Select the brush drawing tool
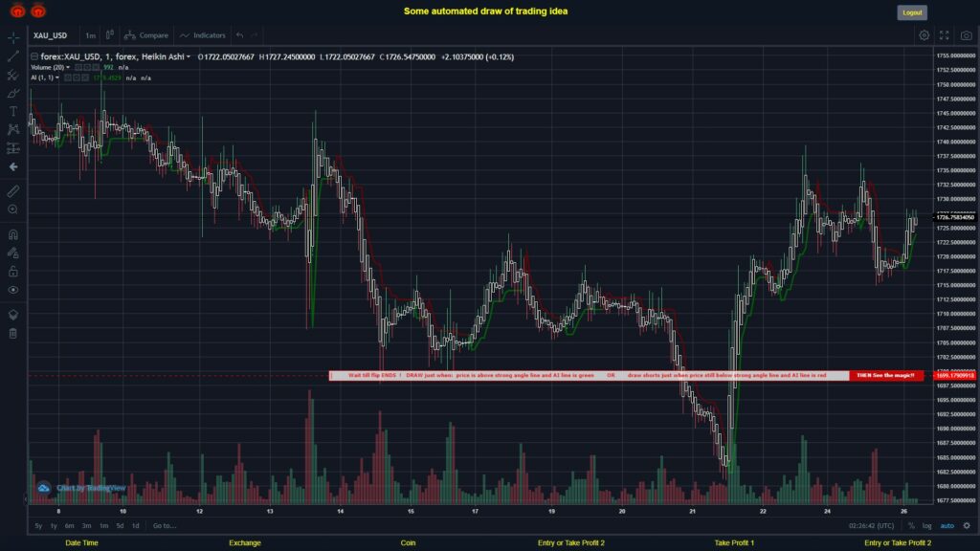Viewport: 980px width, 551px height. (x=13, y=93)
